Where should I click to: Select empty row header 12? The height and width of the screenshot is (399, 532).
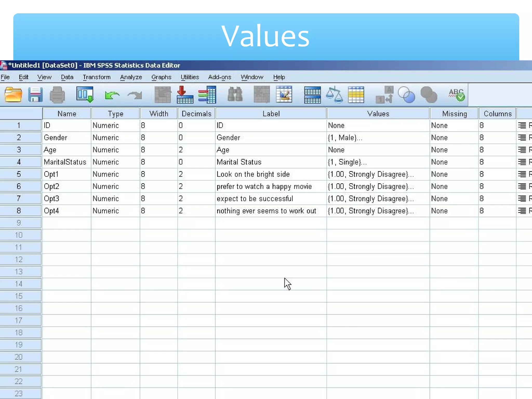[21, 260]
